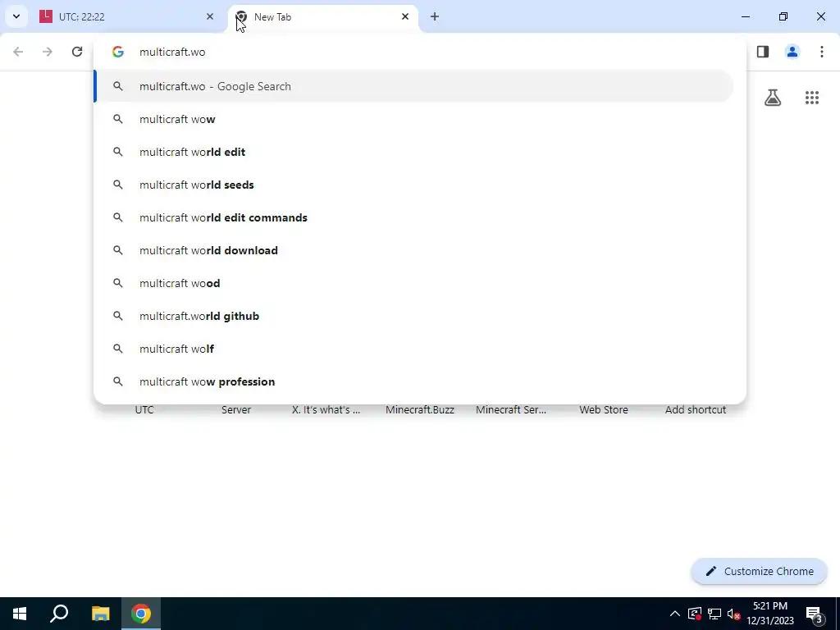Open the notification center icon

[814, 614]
